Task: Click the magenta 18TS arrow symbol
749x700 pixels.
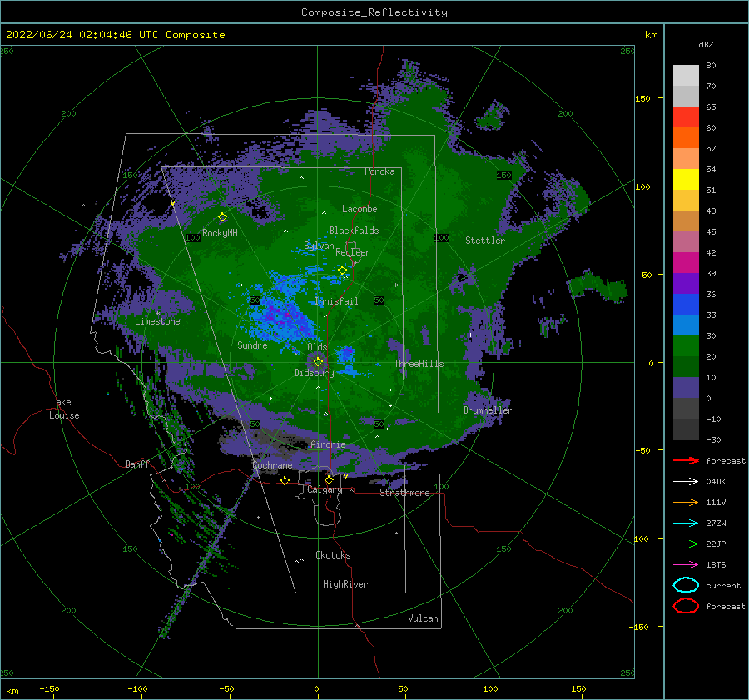Action: (686, 565)
